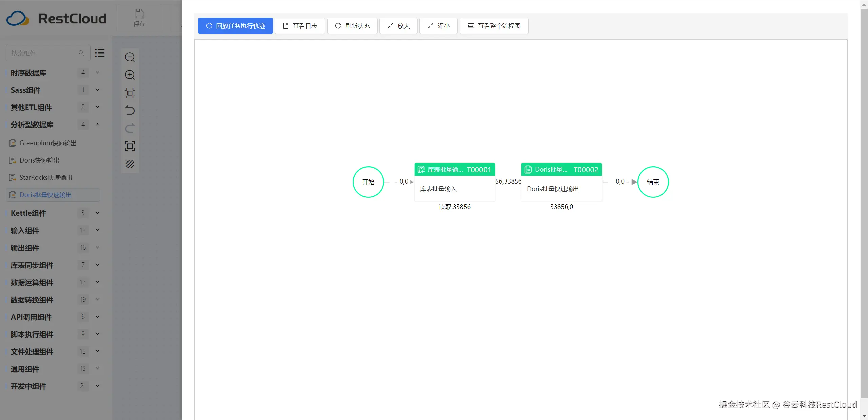
Task: Click the icon on node T00002 header
Action: pyautogui.click(x=528, y=170)
